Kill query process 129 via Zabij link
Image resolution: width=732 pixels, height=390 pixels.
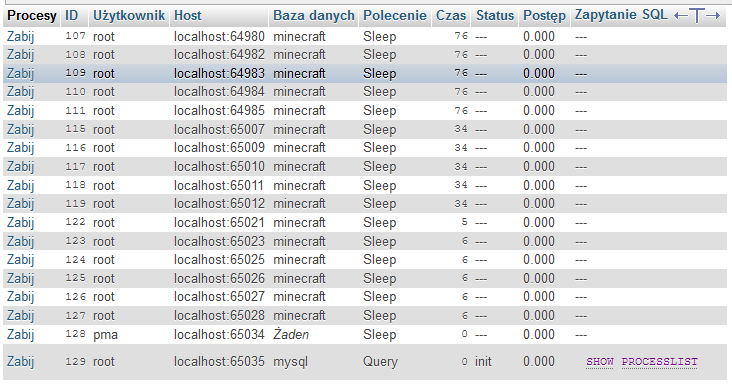(21, 362)
